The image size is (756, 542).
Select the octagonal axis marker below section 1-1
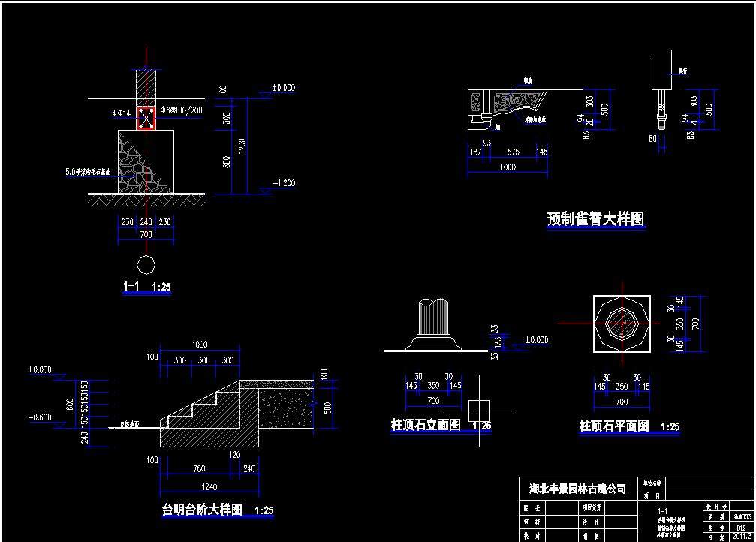146,265
